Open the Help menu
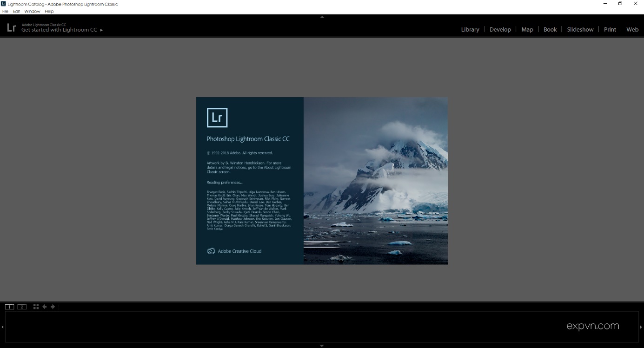644x348 pixels. coord(49,11)
